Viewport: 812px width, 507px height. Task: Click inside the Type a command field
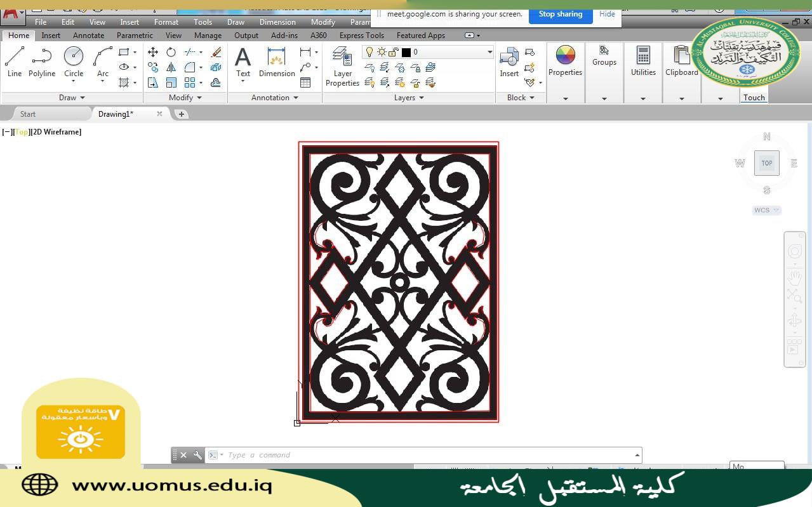pos(381,454)
